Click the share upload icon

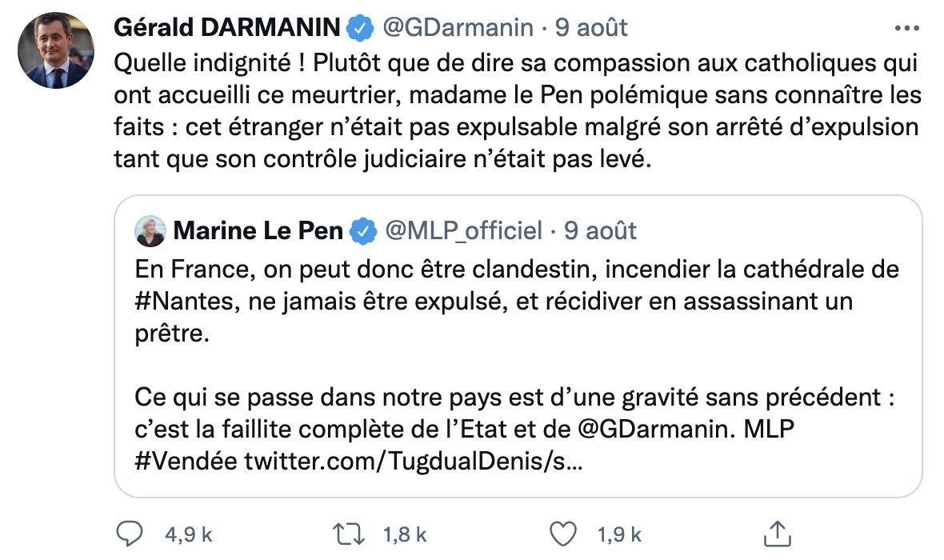tap(778, 533)
